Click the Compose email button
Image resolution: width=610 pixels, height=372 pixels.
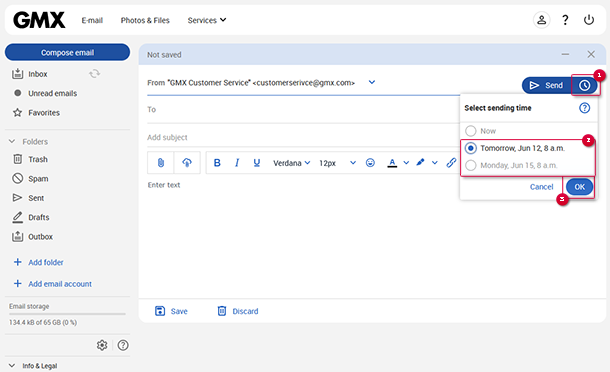click(x=67, y=52)
